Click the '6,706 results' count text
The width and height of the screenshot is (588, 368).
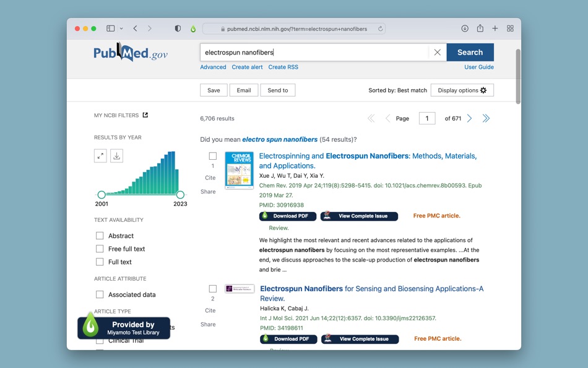(x=217, y=119)
